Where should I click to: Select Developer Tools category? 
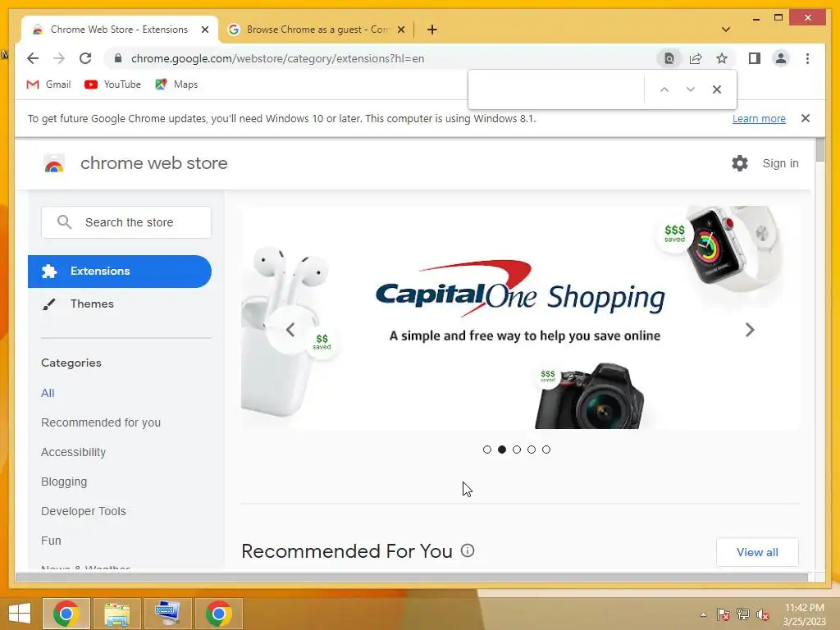pos(84,511)
